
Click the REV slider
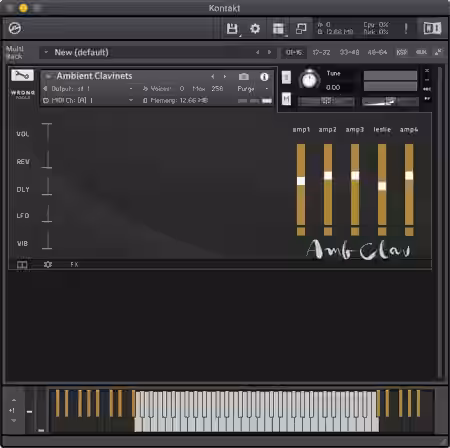pyautogui.click(x=47, y=160)
